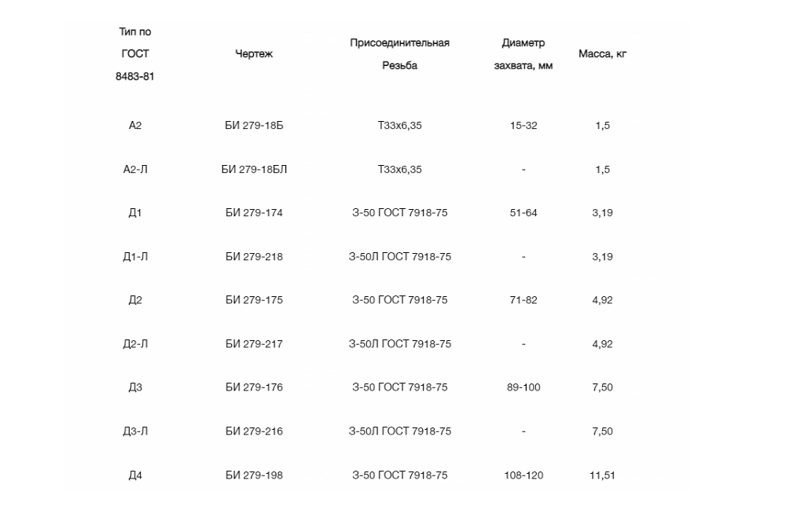
Task: Click the БИ 279-176 drawing cell
Action: tap(253, 387)
